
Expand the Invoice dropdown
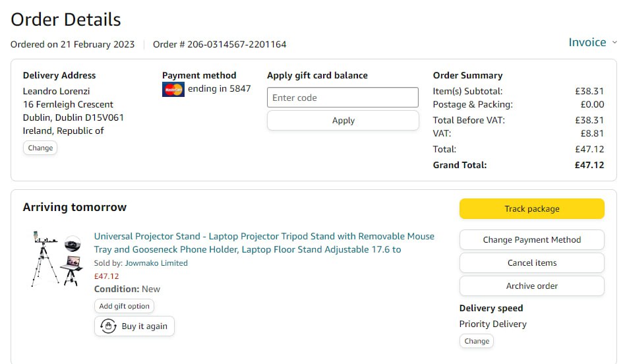pos(587,42)
